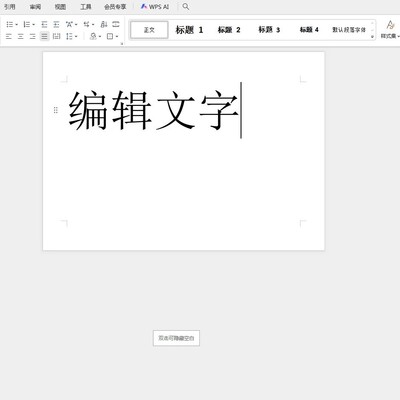Open line spacing dropdown arrow

76,37
